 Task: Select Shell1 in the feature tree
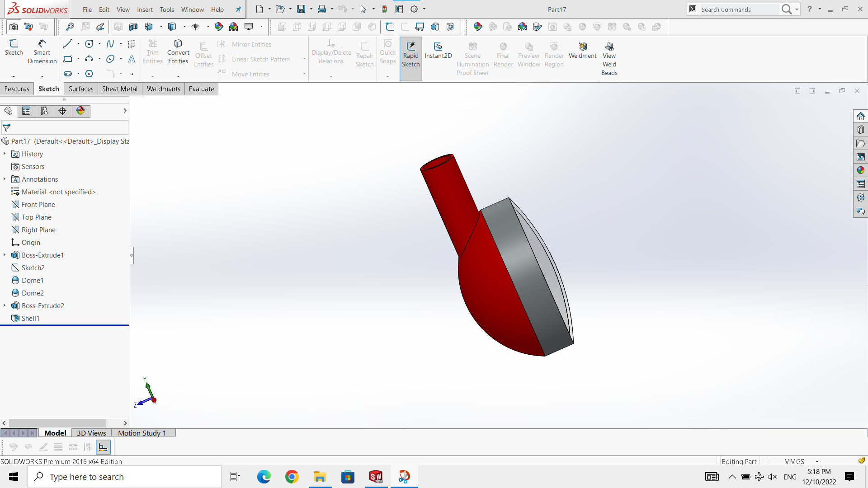tap(30, 318)
